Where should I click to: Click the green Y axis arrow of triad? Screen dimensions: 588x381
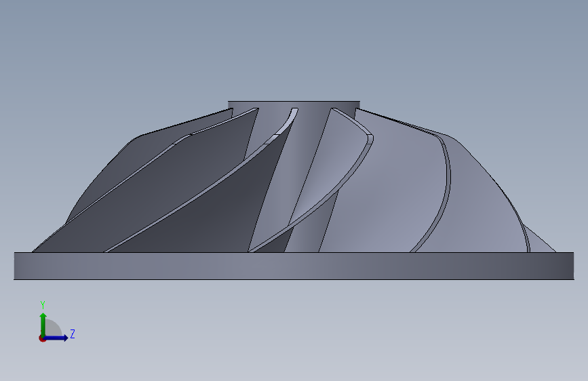click(x=43, y=325)
